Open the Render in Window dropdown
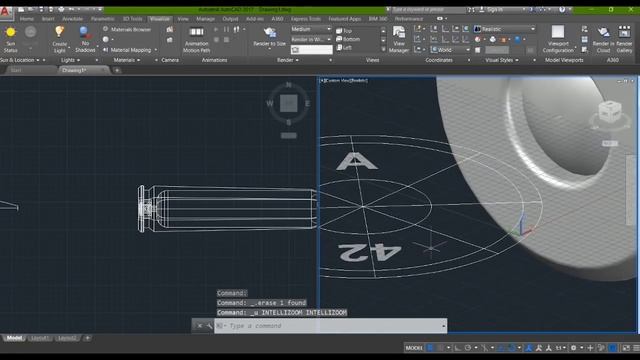Viewport: 640px width, 360px height. click(311, 39)
